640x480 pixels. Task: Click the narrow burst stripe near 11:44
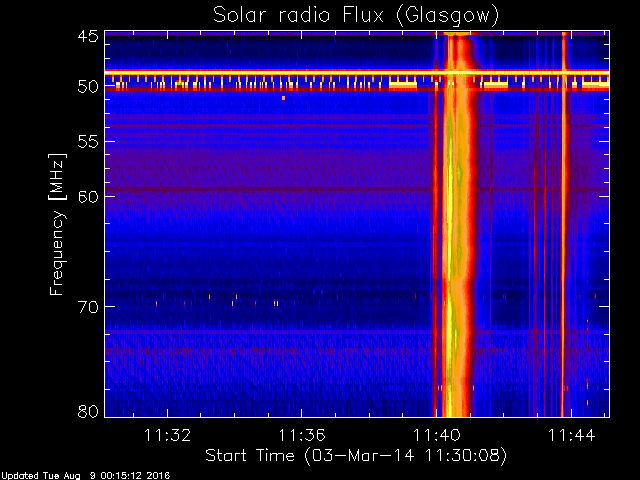[564, 224]
